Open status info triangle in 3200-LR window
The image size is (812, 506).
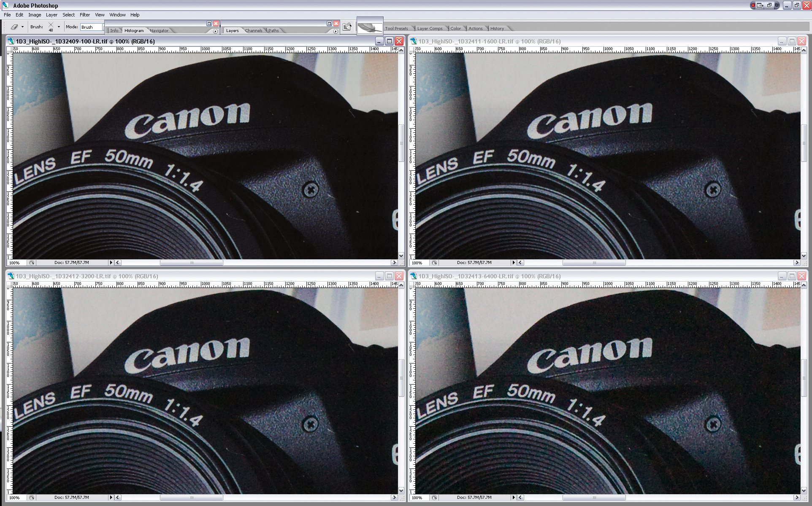point(111,498)
